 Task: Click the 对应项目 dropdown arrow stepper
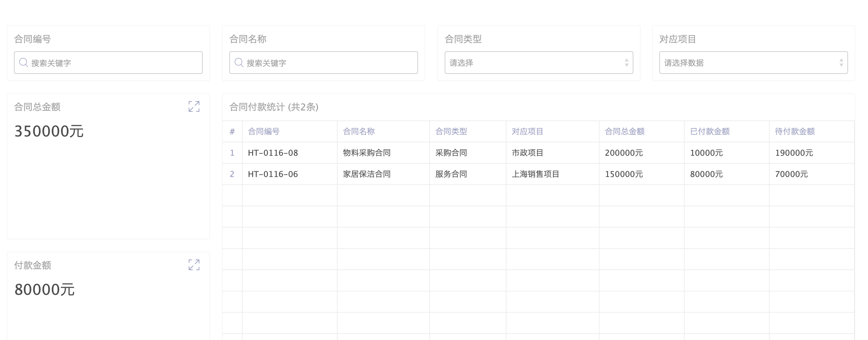[841, 63]
